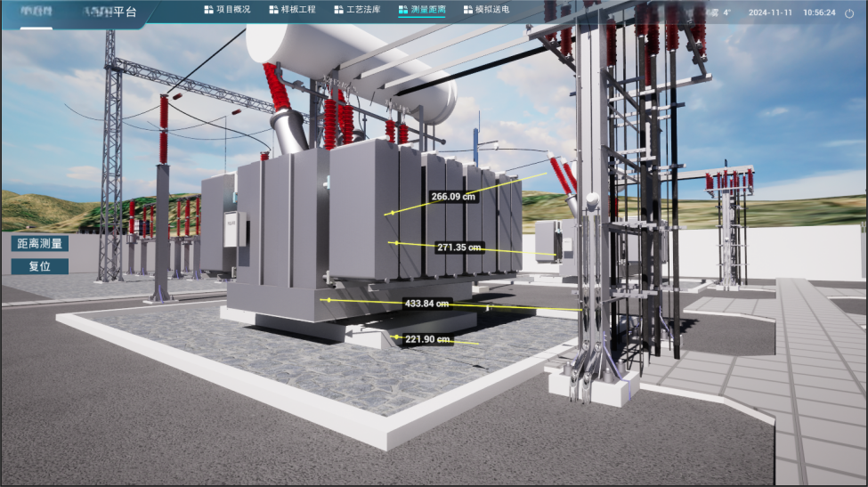The image size is (868, 487).
Task: Switch to the 样板工程 tab
Action: point(298,10)
